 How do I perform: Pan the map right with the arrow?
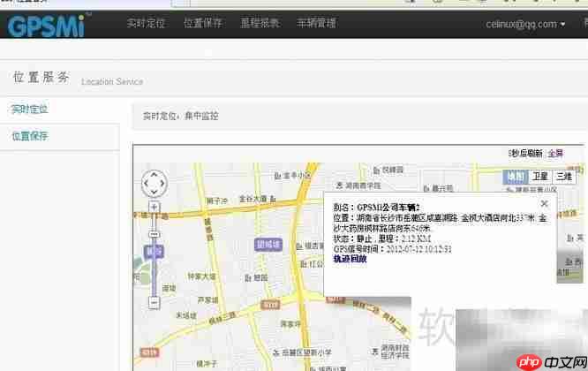click(x=162, y=183)
